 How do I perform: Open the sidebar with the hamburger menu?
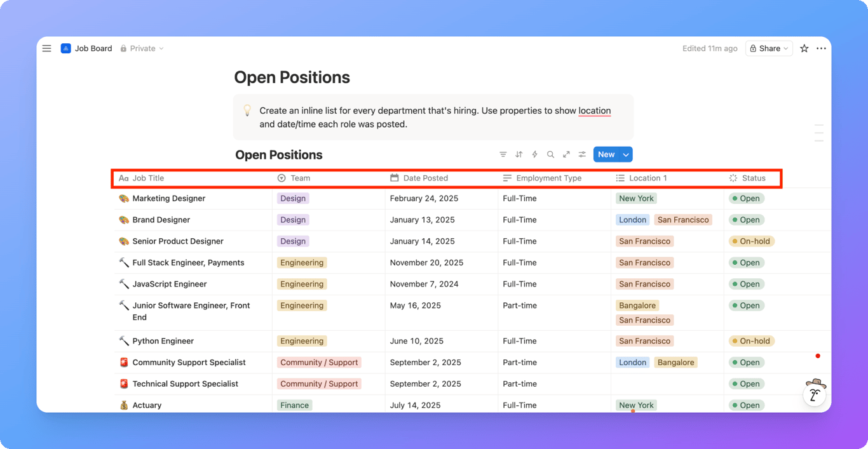tap(46, 48)
